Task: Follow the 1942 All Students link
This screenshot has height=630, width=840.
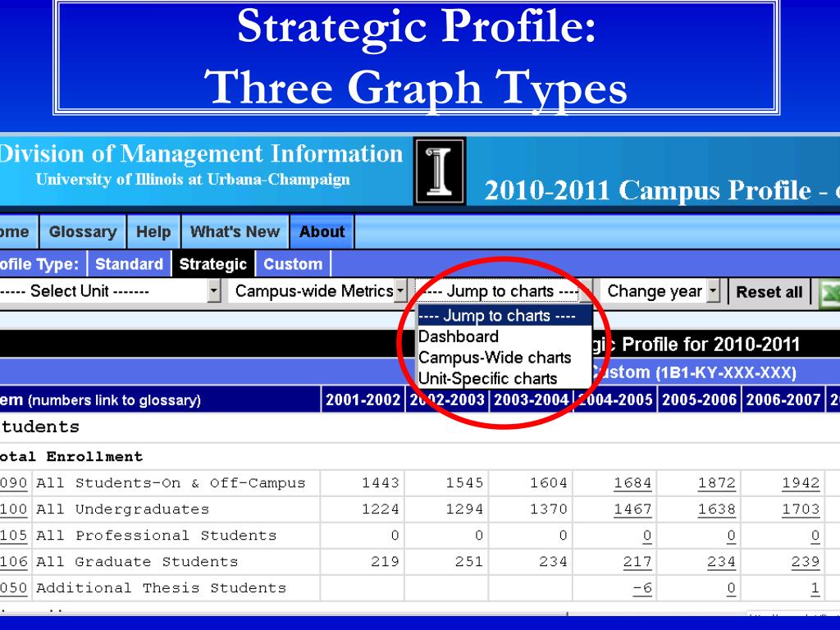Action: [x=801, y=483]
